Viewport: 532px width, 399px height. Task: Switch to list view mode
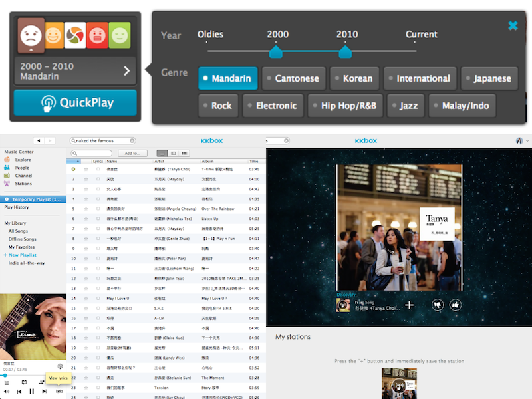162,154
